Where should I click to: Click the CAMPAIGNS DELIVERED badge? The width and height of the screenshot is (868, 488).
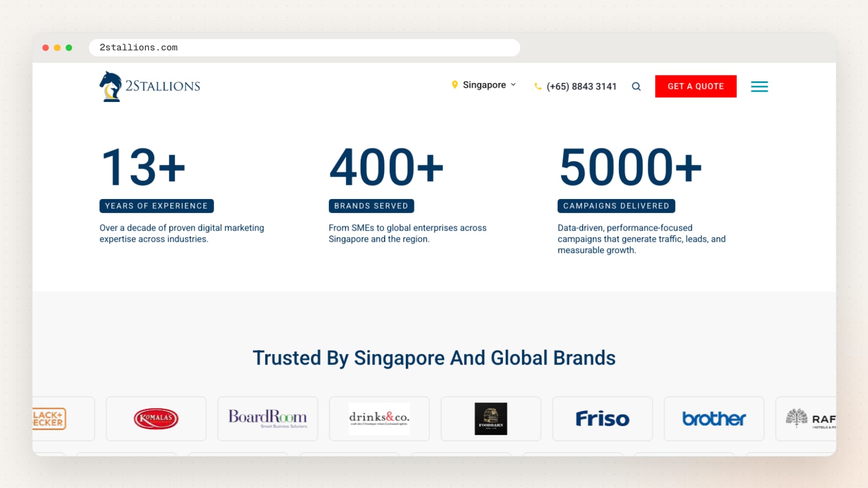[616, 206]
